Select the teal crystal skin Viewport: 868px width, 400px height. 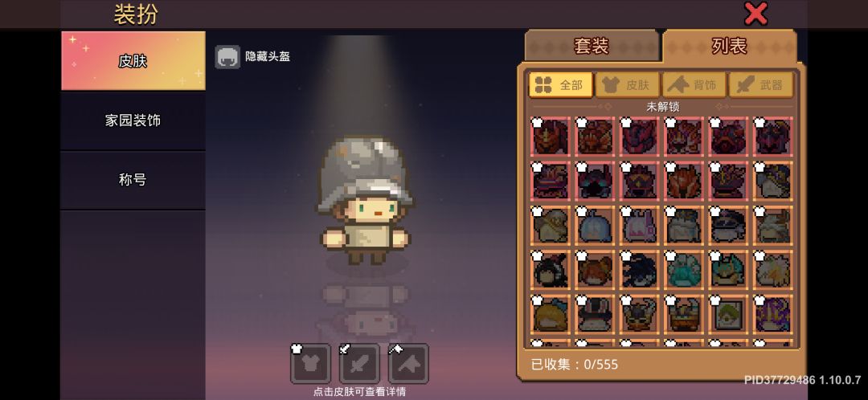(684, 269)
